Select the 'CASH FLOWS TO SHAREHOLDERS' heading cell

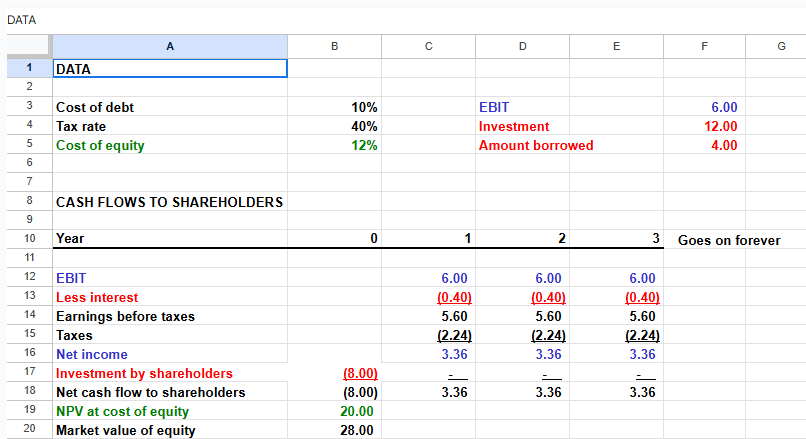pyautogui.click(x=169, y=202)
